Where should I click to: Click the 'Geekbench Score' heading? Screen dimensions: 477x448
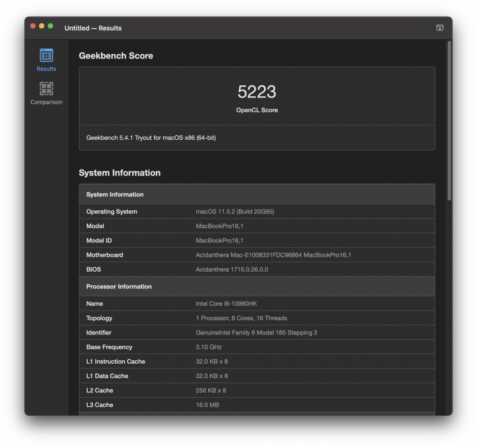pos(116,56)
